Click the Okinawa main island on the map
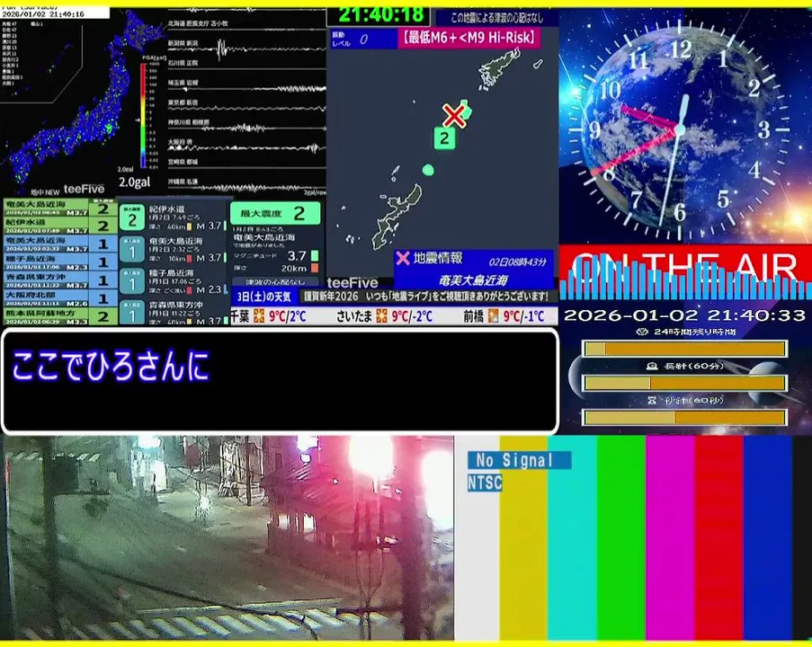 tap(397, 217)
